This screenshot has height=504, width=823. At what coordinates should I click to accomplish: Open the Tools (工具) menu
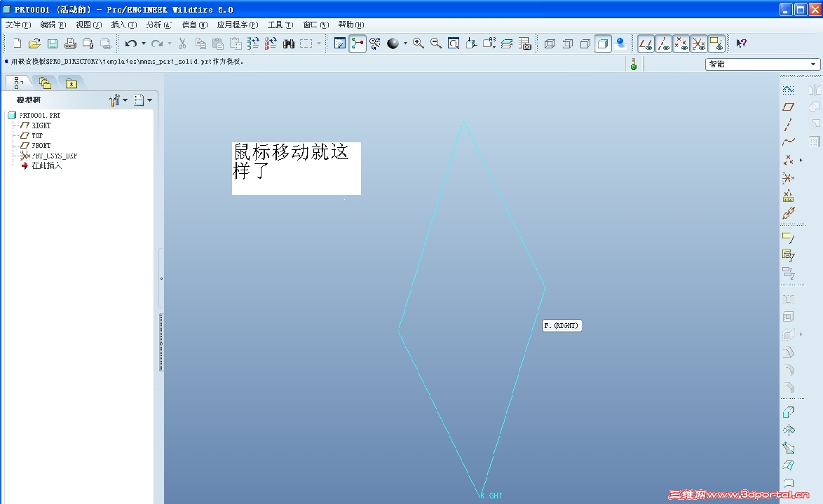tap(280, 25)
